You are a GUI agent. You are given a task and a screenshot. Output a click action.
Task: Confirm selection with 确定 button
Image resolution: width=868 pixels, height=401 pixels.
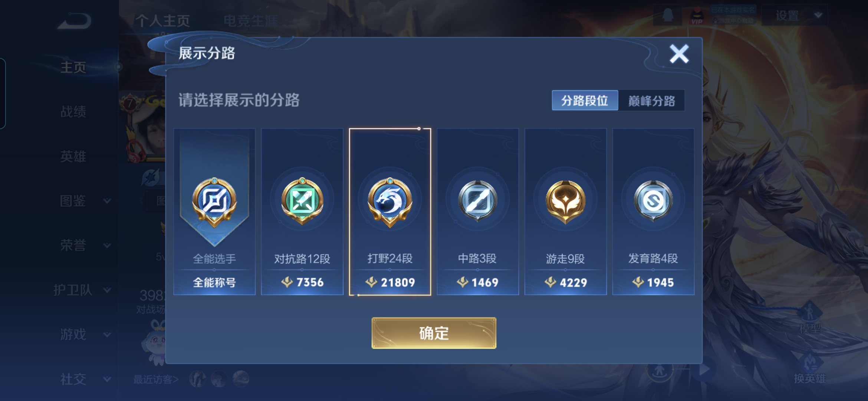pos(434,333)
